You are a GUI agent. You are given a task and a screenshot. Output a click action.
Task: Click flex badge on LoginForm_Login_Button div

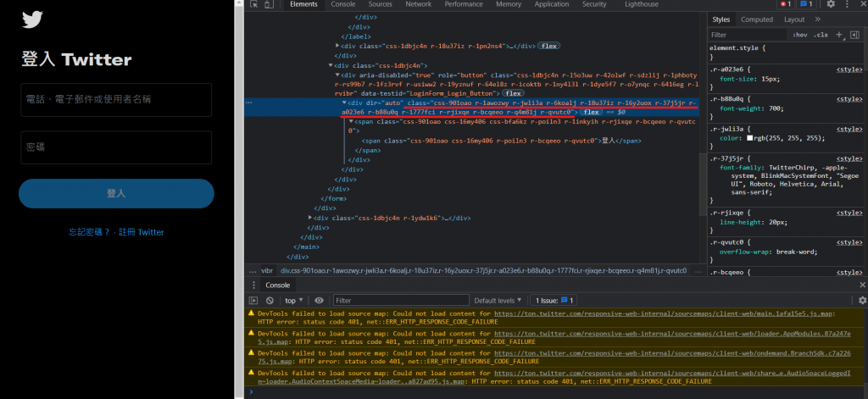(x=513, y=93)
